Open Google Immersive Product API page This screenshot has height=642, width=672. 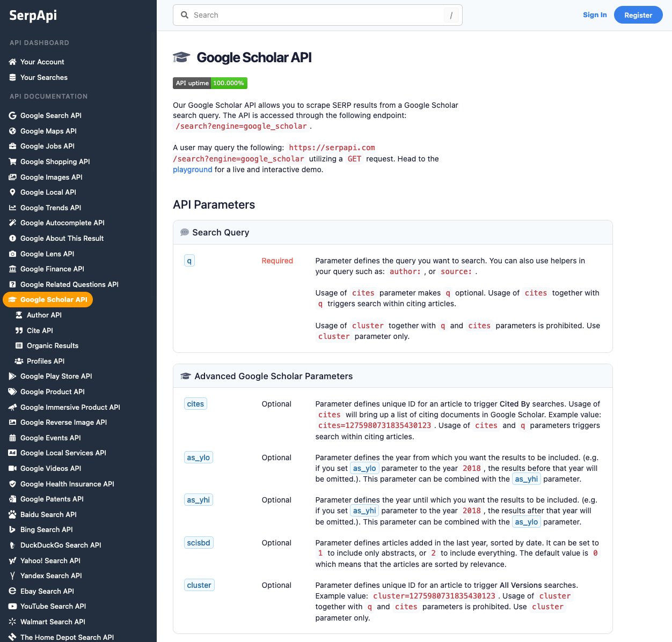click(70, 407)
